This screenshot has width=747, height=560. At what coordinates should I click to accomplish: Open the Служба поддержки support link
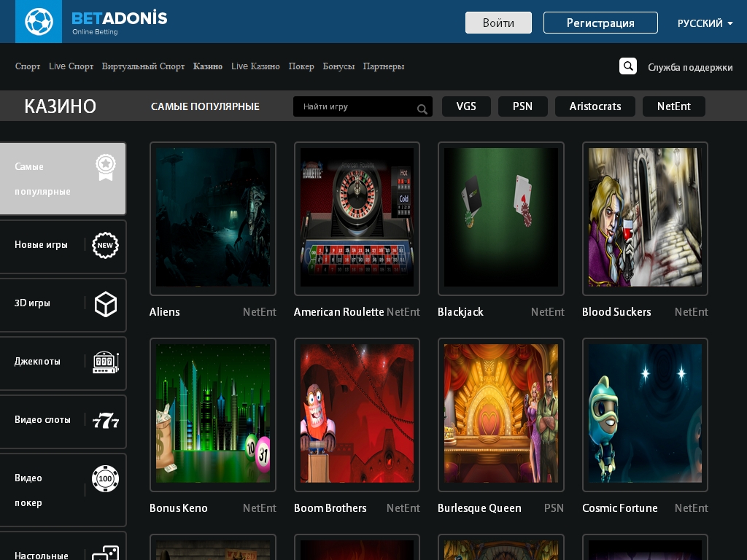[x=690, y=67]
